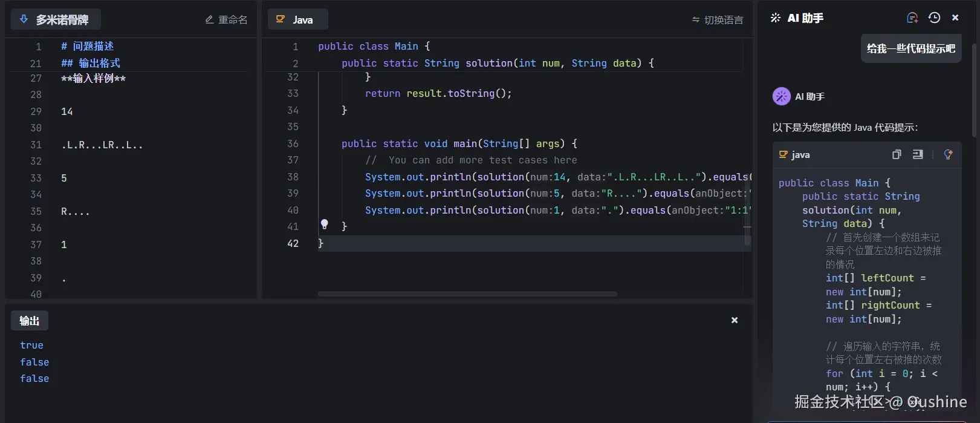Click 切换语言 to switch language

(x=718, y=20)
